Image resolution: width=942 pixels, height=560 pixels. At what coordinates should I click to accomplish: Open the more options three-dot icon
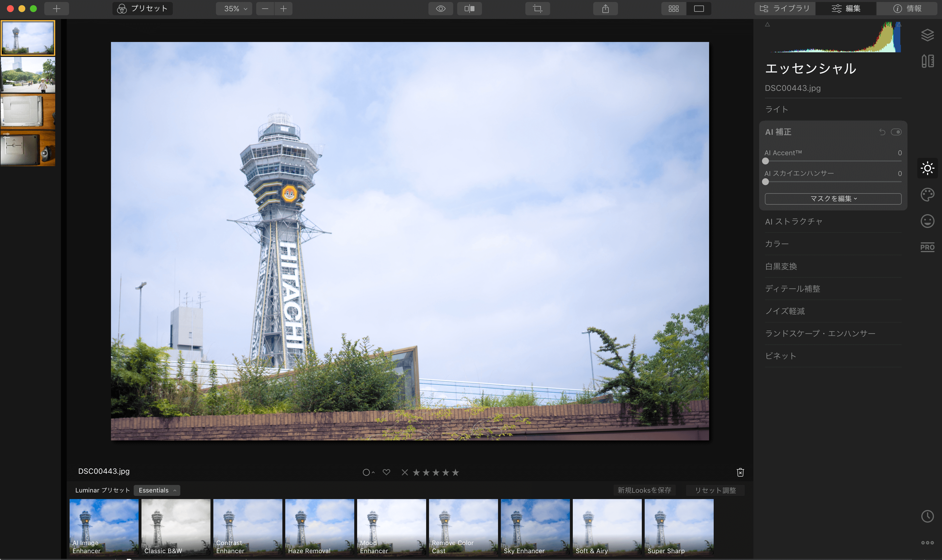927,543
